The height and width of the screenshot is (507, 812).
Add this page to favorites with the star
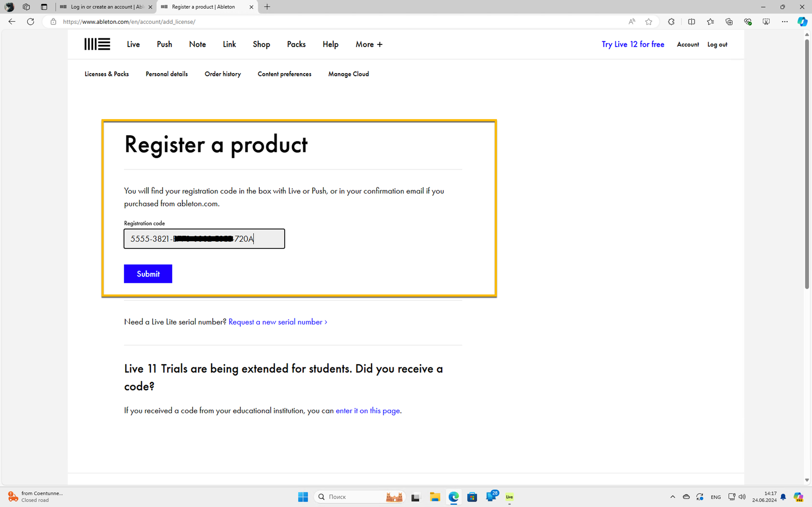click(649, 22)
